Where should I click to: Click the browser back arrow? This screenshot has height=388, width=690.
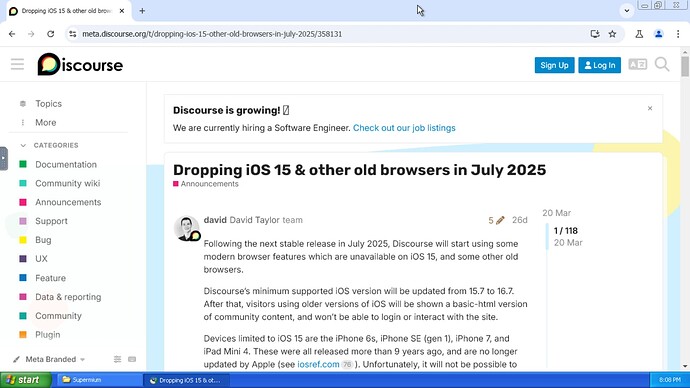12,34
